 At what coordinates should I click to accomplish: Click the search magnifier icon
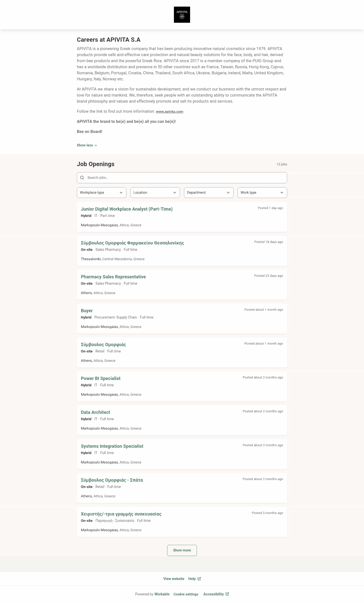pos(82,178)
